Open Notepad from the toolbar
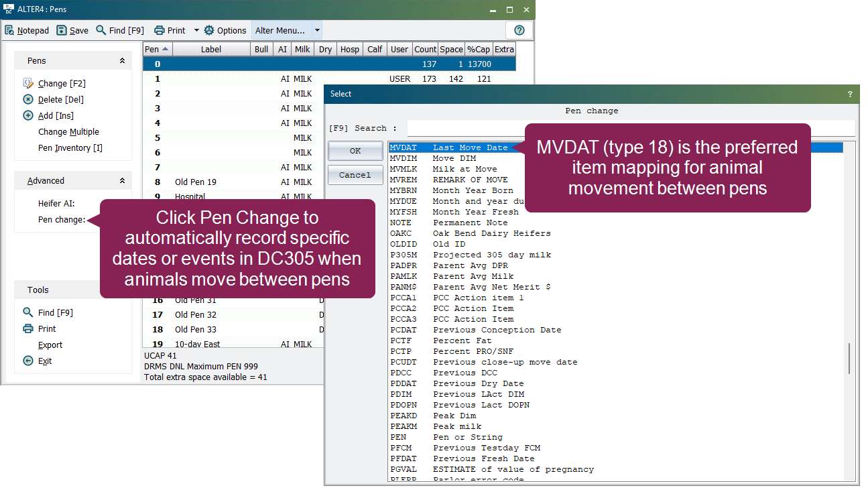Image resolution: width=868 pixels, height=494 pixels. pos(27,30)
